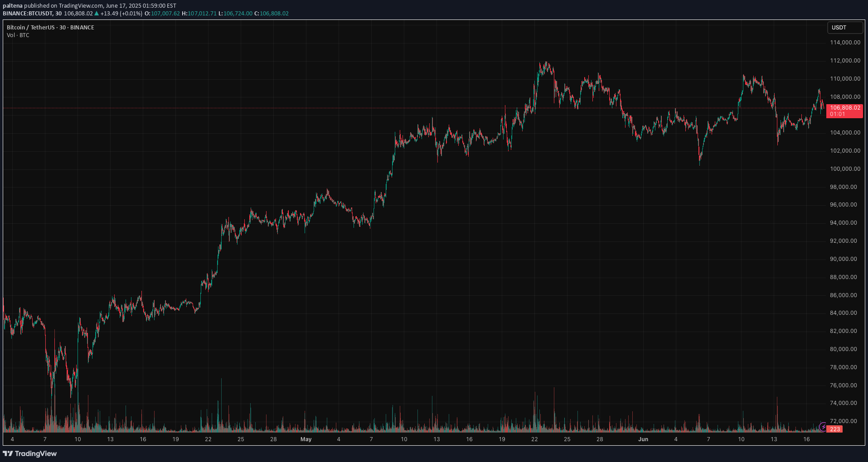Select the BINANCE:BTCUSDT, 30 symbol text
Viewport: 868px width, 462px height.
[x=32, y=14]
